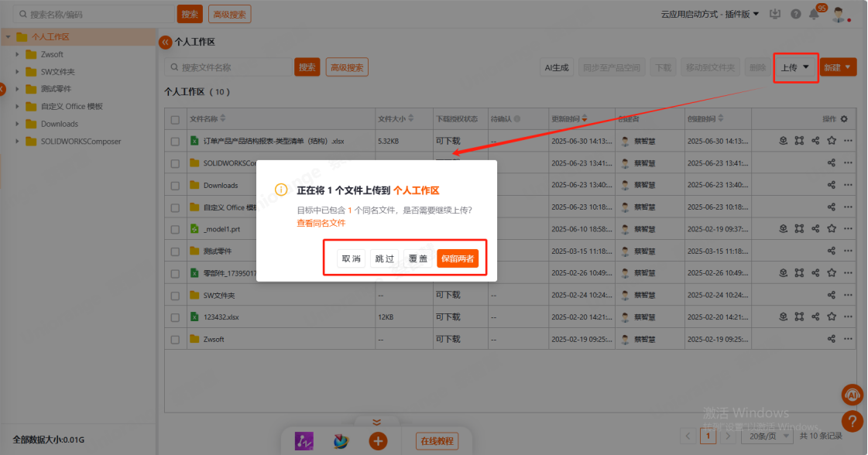
Task: Select 自定义 Office 模板 in sidebar tree
Action: pyautogui.click(x=71, y=106)
